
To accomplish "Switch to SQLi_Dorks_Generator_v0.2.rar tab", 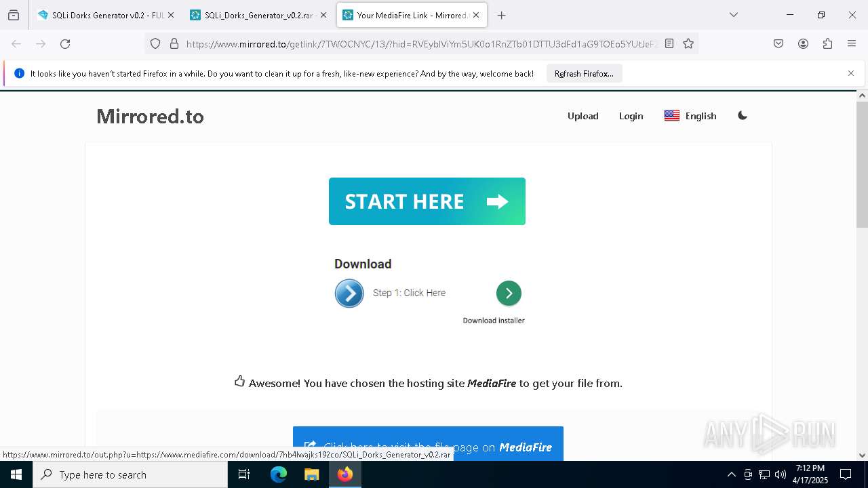I will pyautogui.click(x=258, y=15).
